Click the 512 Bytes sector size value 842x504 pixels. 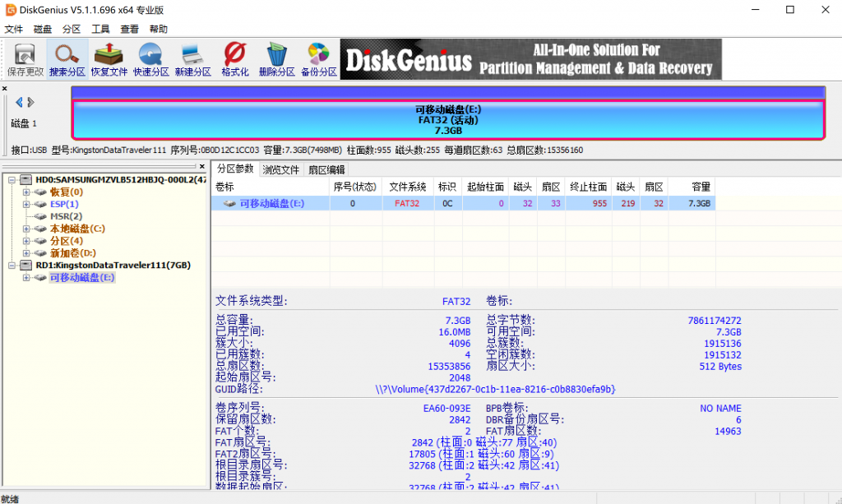(x=720, y=367)
